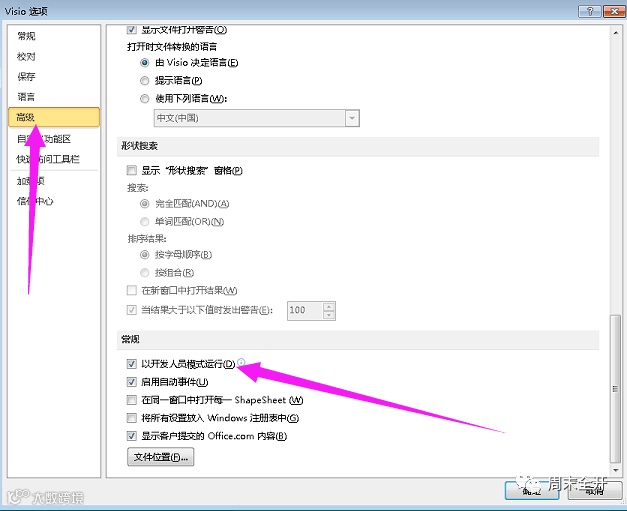Select 使用下列语言 radio option

tap(144, 98)
